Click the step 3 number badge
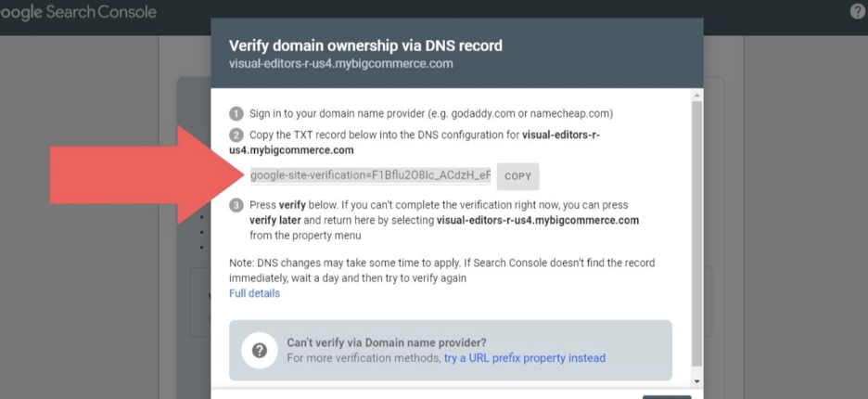868x399 pixels. 236,206
